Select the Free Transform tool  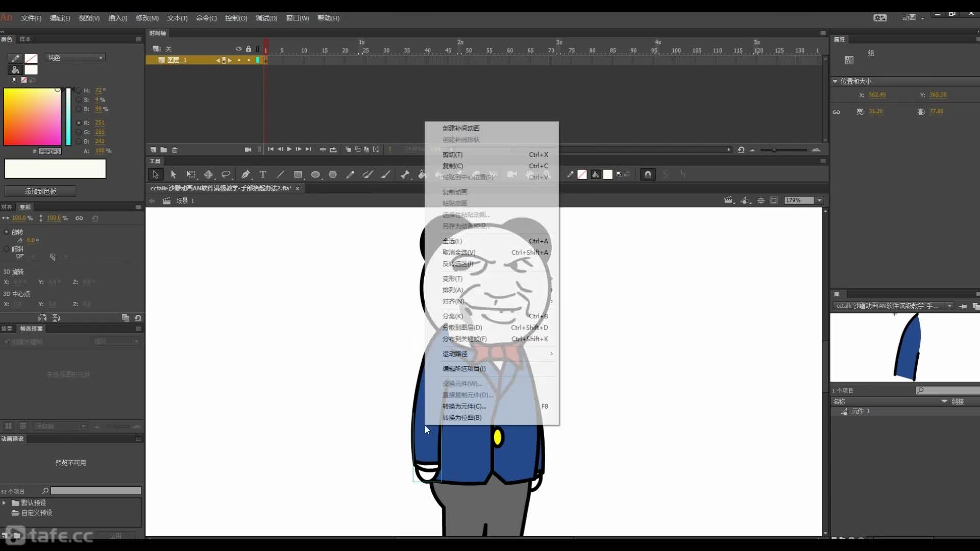coord(191,174)
